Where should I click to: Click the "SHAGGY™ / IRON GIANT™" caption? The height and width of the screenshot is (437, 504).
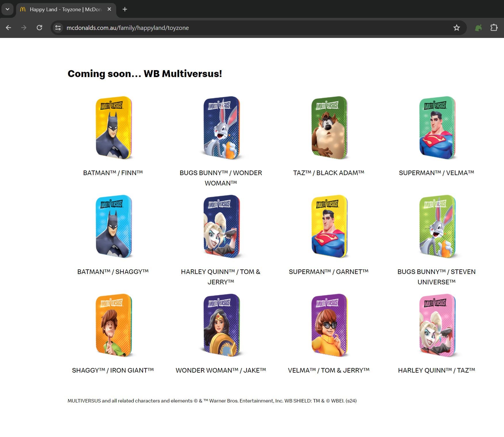(x=113, y=370)
